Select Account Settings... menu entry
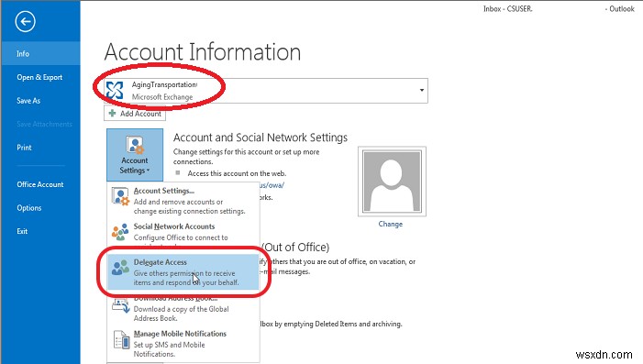Image resolution: width=643 pixels, height=364 pixels. [183, 201]
